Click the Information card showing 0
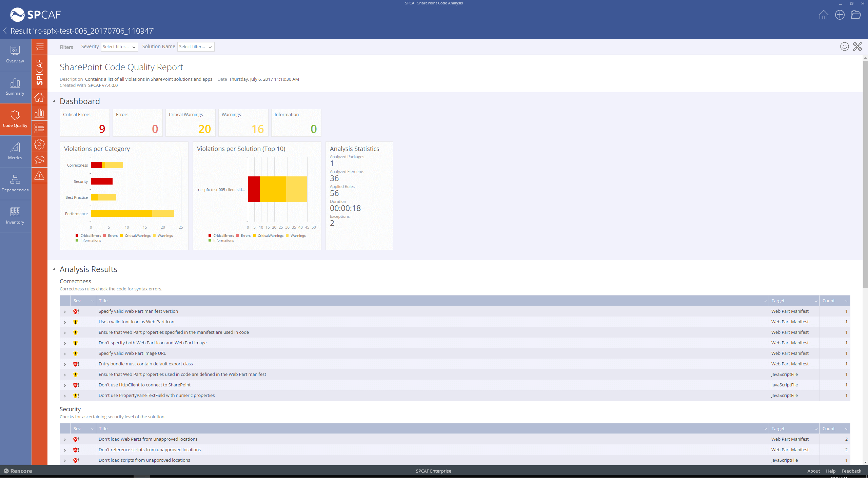Screen dimensions: 868x478 tap(296, 123)
